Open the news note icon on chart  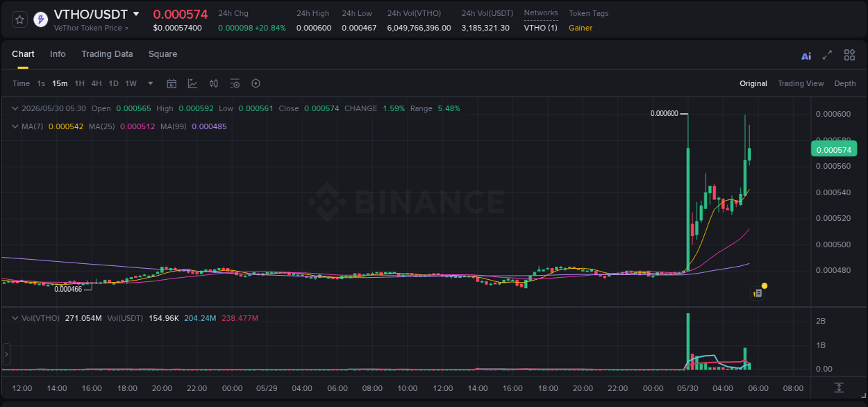pos(758,294)
